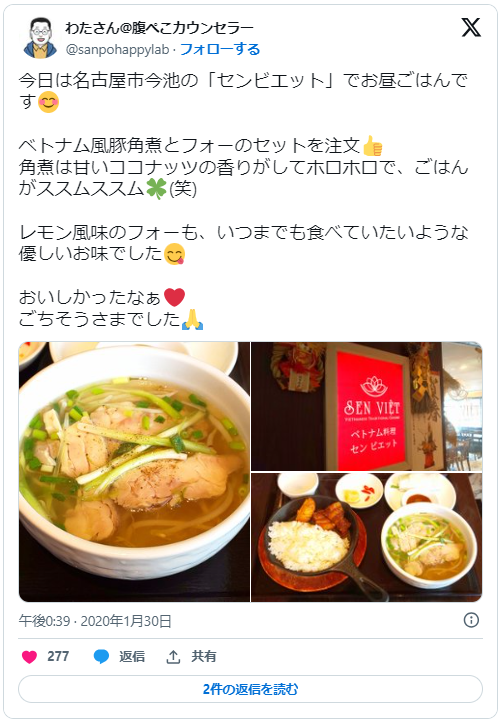
Task: Follow the account via フォローする
Action: click(220, 49)
